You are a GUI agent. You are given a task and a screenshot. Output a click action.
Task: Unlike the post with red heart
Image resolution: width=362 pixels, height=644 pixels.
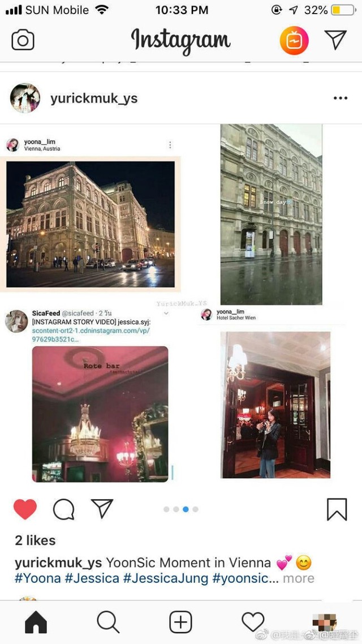[x=25, y=509]
